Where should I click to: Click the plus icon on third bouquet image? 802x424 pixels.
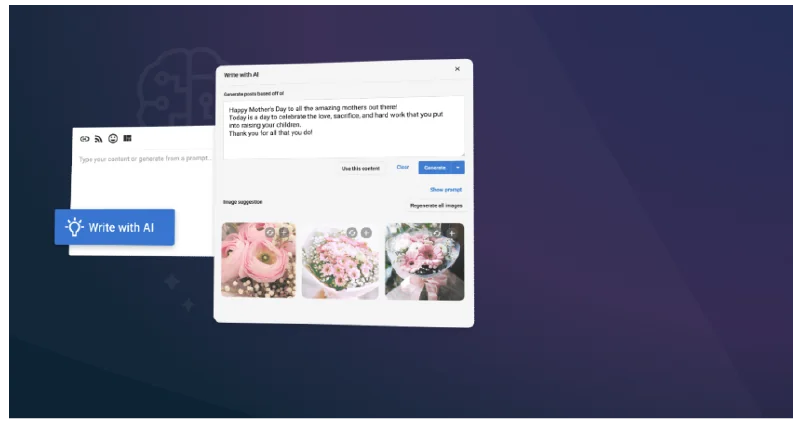click(x=451, y=232)
